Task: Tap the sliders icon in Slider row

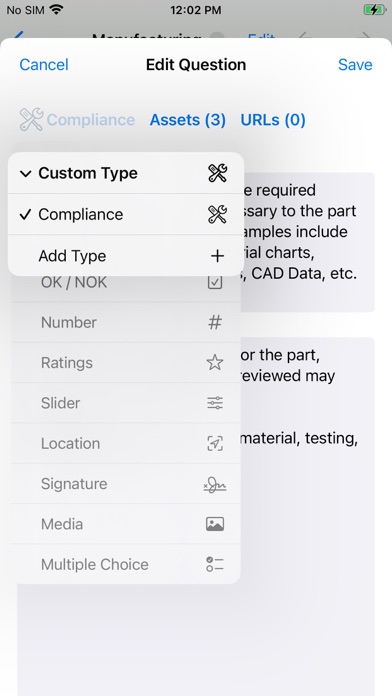Action: [215, 403]
